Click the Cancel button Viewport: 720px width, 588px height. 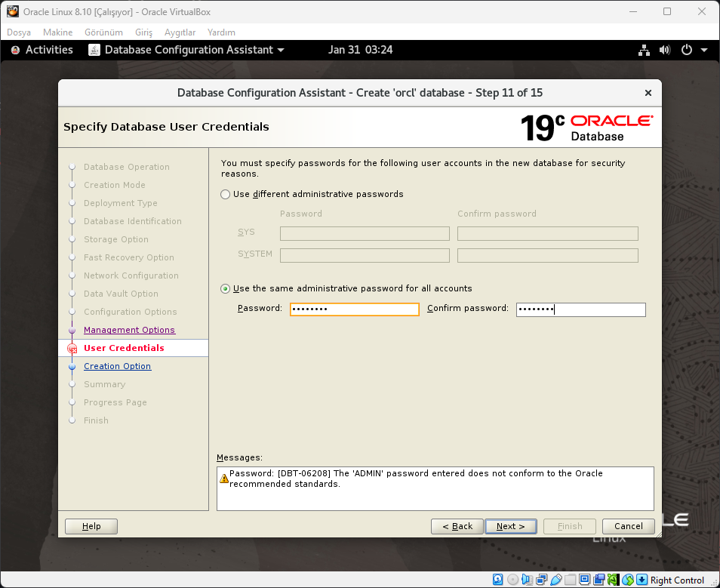[629, 526]
